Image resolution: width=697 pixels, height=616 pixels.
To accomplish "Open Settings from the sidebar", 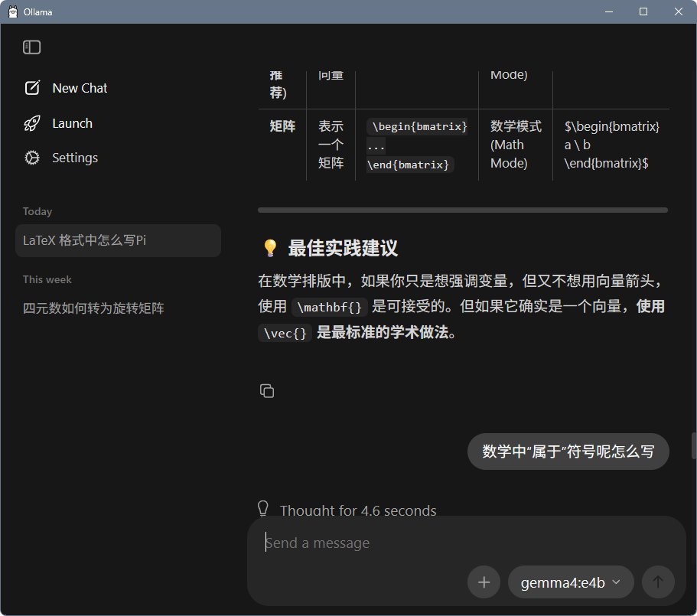I will pos(75,158).
